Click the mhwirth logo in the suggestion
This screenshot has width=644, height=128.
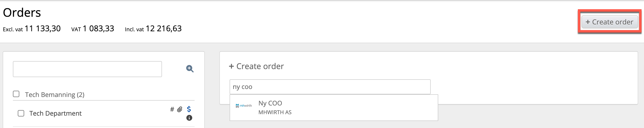coord(244,106)
